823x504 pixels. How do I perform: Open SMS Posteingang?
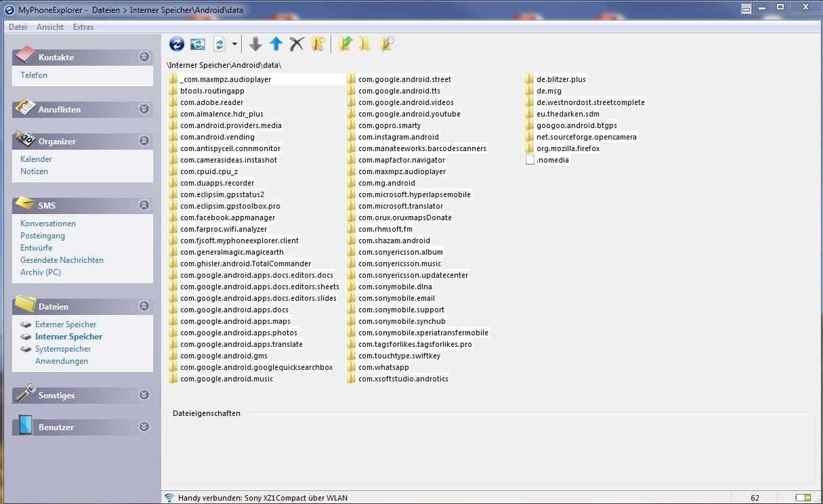point(43,236)
